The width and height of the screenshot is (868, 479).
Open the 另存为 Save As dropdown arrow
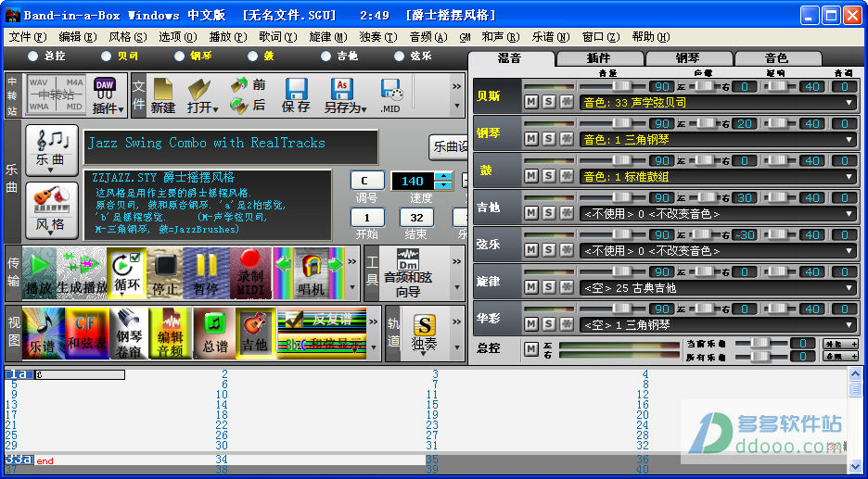364,108
